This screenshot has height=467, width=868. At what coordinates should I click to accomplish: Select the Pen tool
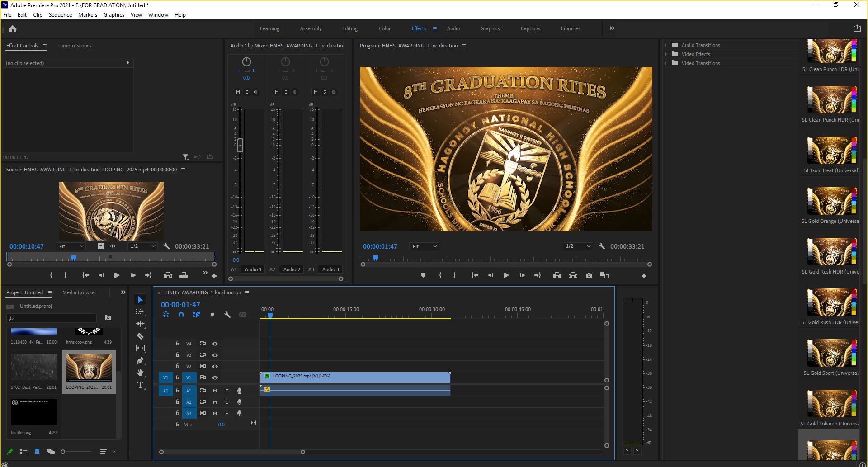(140, 360)
